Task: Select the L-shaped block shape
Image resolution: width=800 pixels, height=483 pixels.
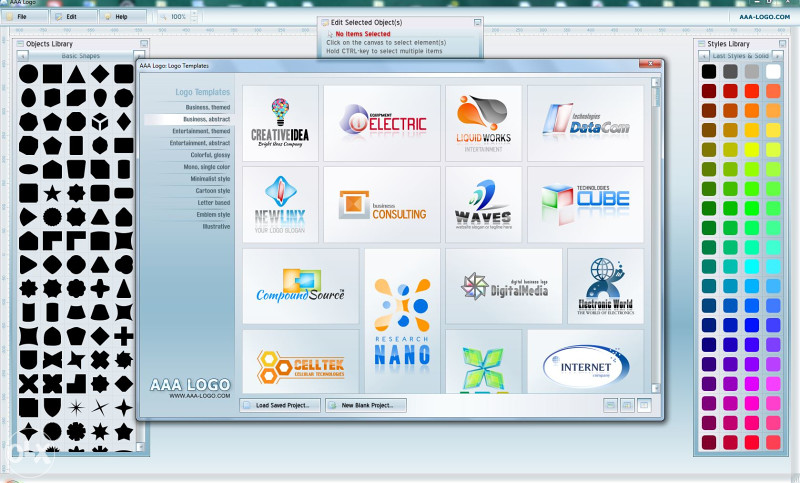Action: pos(76,384)
